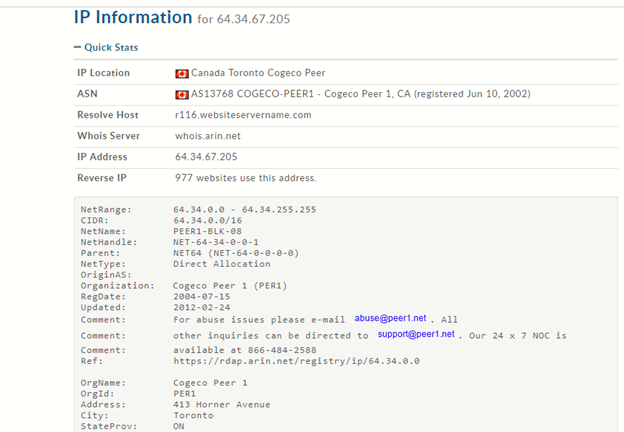Screen dimensions: 624x432
Task: Open the support@peer1.net email link
Action: click(416, 334)
